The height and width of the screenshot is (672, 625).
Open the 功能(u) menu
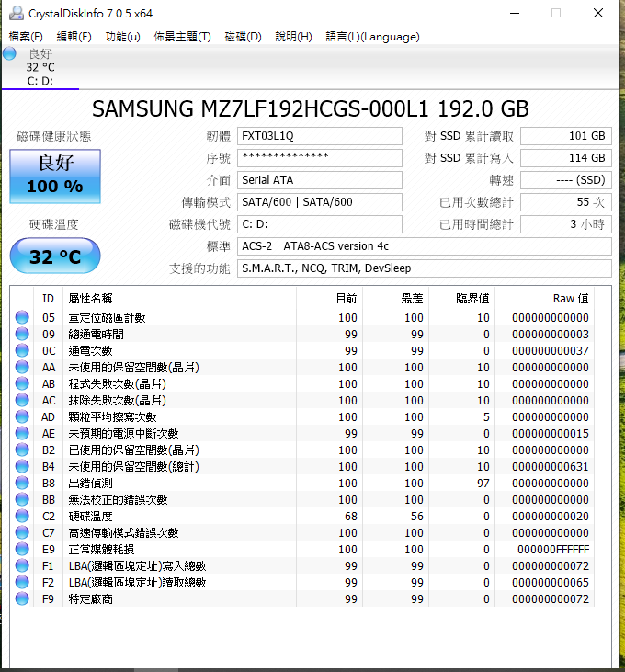[x=122, y=37]
